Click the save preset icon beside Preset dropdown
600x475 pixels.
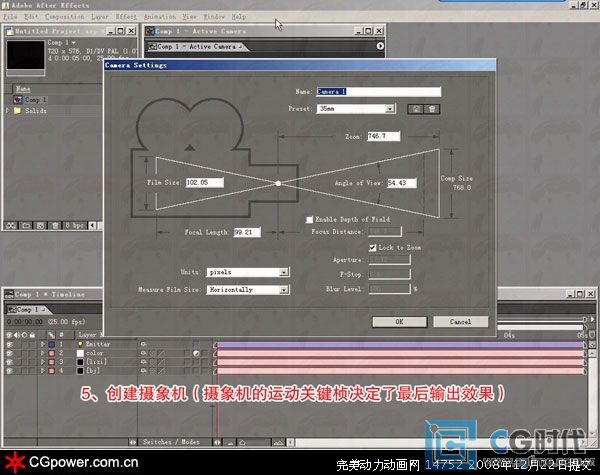(416, 109)
